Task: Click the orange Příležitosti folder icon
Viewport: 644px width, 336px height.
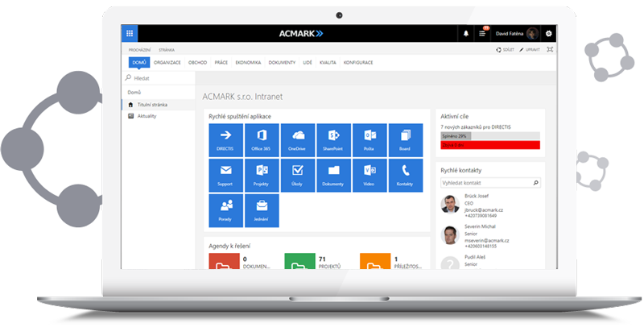Action: [375, 262]
